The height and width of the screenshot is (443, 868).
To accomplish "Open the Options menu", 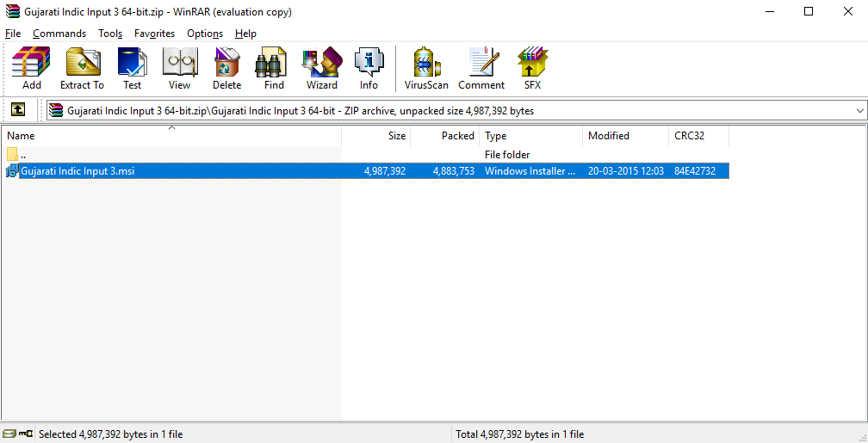I will click(x=205, y=34).
